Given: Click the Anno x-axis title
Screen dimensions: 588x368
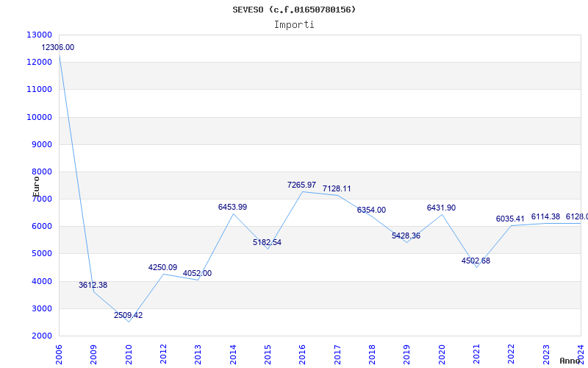Looking at the screenshot, I should point(570,361).
